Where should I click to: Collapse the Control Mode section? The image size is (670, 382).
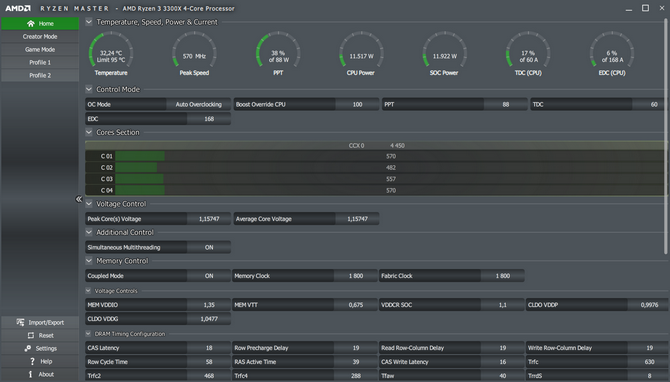coord(89,89)
